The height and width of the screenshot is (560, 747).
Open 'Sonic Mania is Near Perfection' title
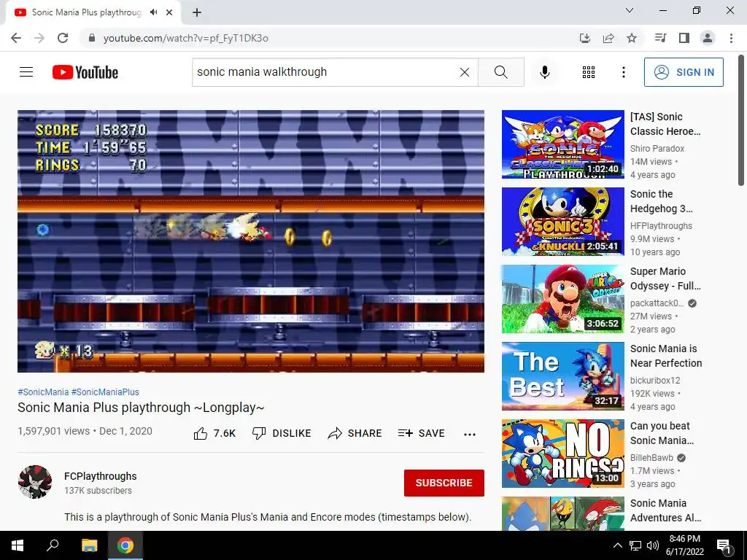pos(666,356)
